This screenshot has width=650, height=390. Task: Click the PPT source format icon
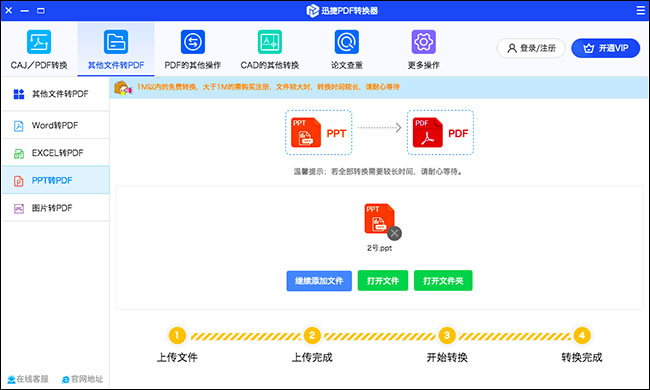coord(306,133)
